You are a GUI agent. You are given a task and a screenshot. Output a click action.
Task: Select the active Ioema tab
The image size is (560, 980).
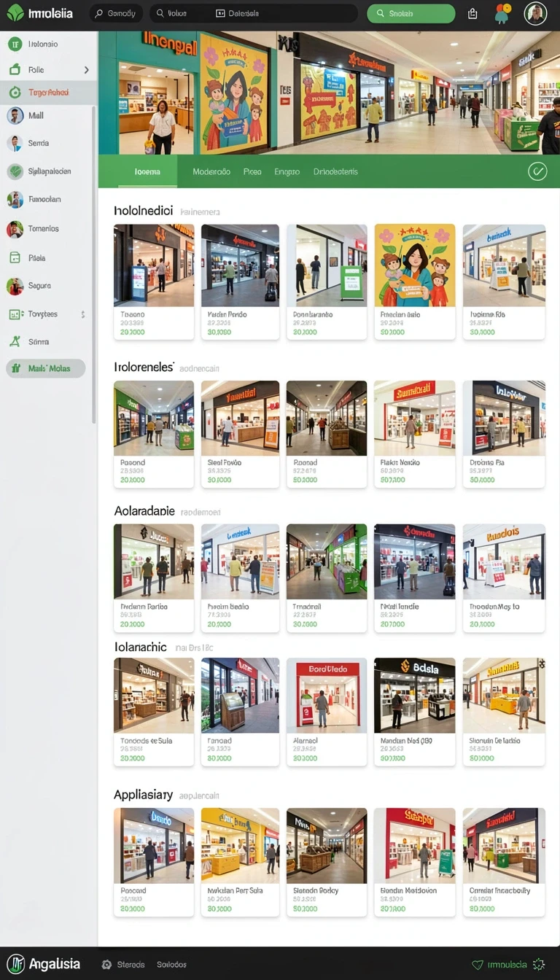pyautogui.click(x=146, y=172)
